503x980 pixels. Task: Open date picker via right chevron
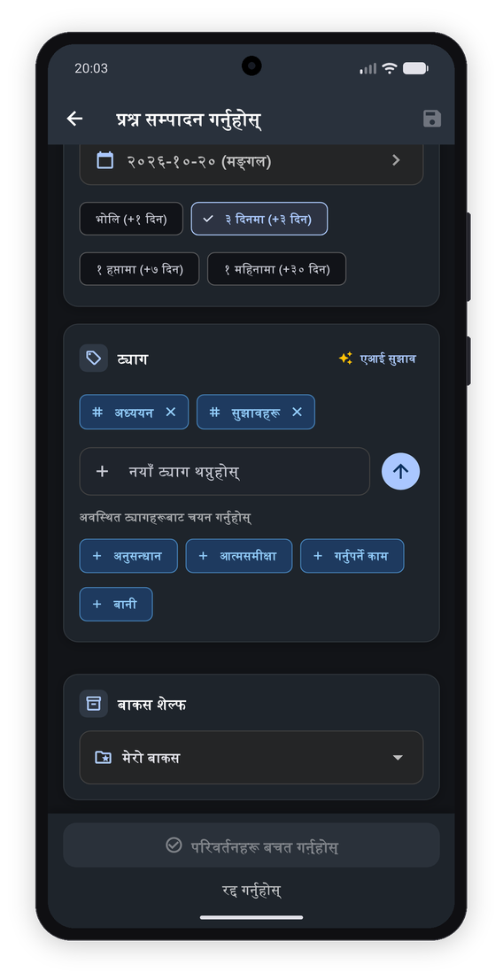(x=396, y=160)
